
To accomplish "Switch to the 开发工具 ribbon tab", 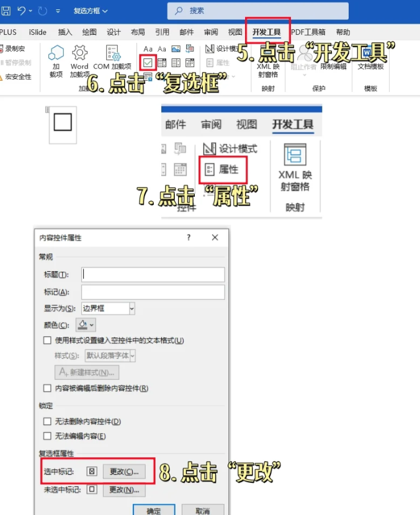I will click(x=267, y=32).
